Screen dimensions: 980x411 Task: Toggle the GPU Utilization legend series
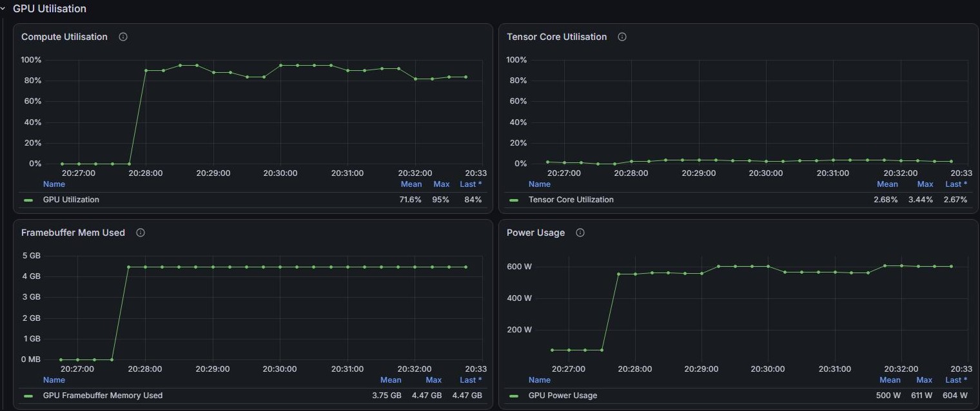[x=71, y=200]
